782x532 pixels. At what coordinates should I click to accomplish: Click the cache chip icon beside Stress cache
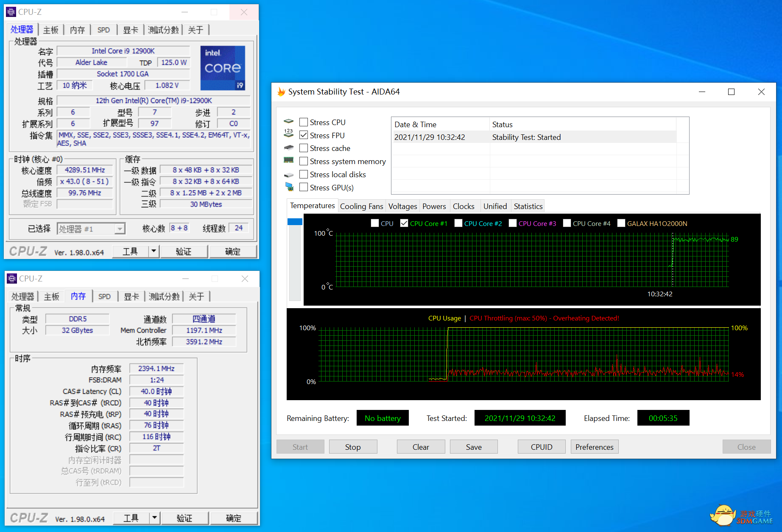point(289,148)
